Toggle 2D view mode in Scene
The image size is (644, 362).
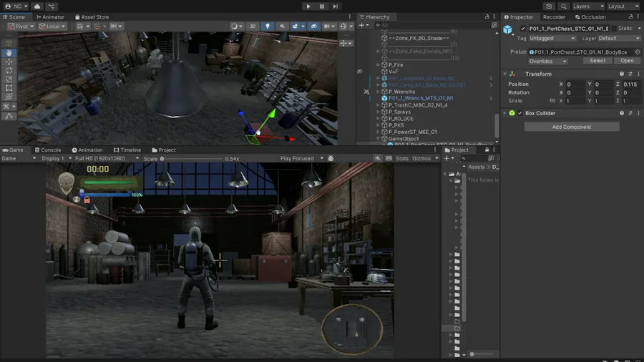pos(253,26)
